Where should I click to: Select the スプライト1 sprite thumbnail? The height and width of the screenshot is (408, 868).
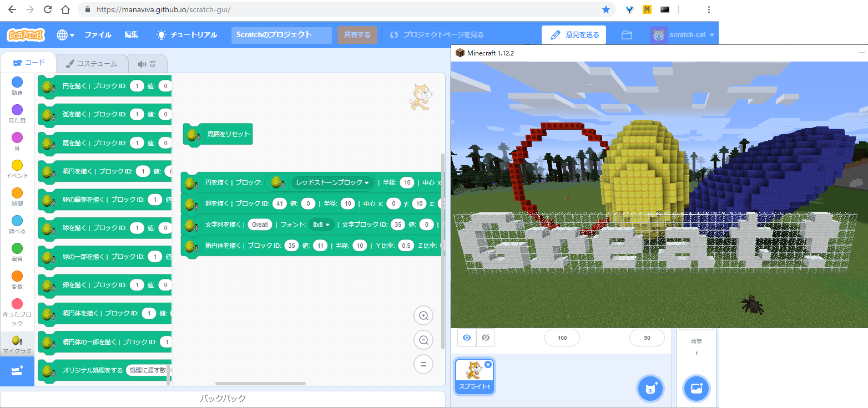[475, 376]
